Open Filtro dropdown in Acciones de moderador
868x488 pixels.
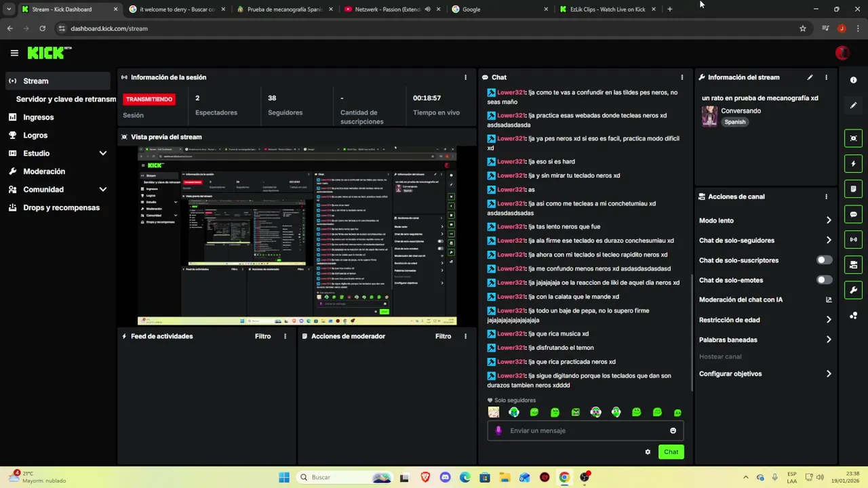(x=443, y=336)
